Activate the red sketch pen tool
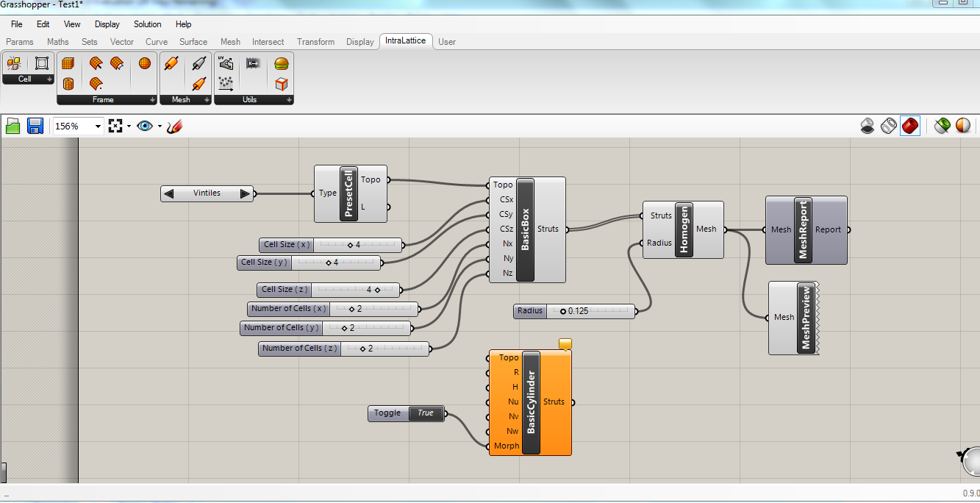The height and width of the screenshot is (503, 980). (174, 126)
